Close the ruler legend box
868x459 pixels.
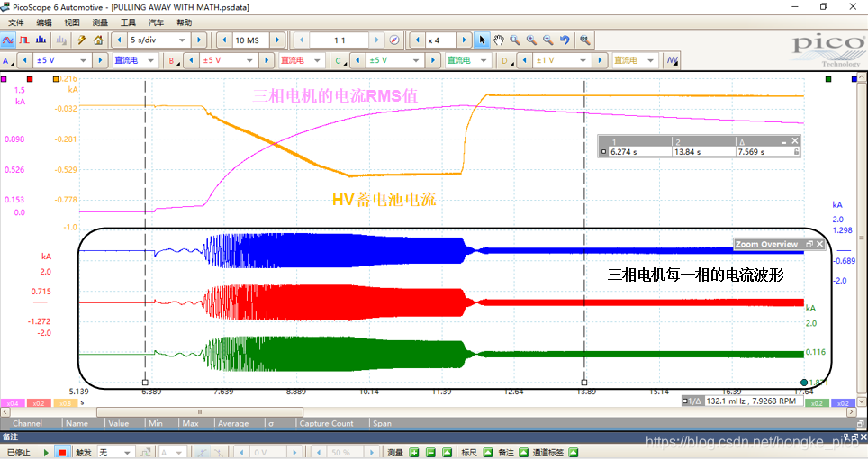pos(795,141)
